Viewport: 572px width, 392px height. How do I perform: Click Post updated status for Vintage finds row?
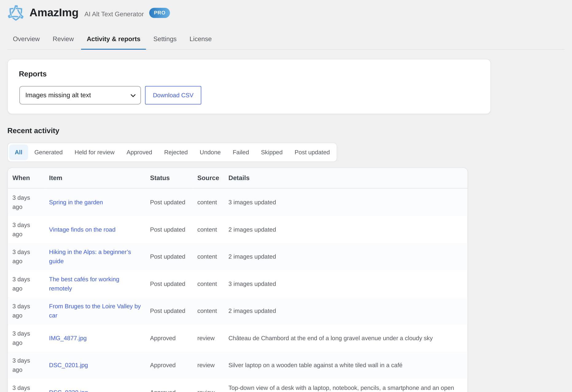pos(168,229)
